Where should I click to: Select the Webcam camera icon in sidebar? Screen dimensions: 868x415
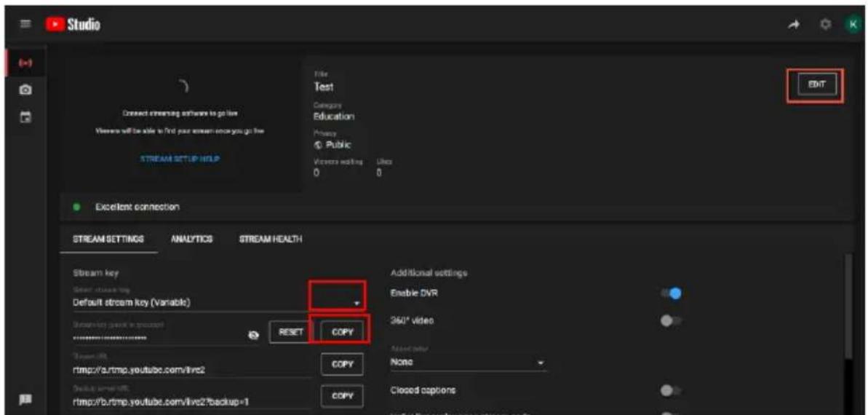[25, 90]
